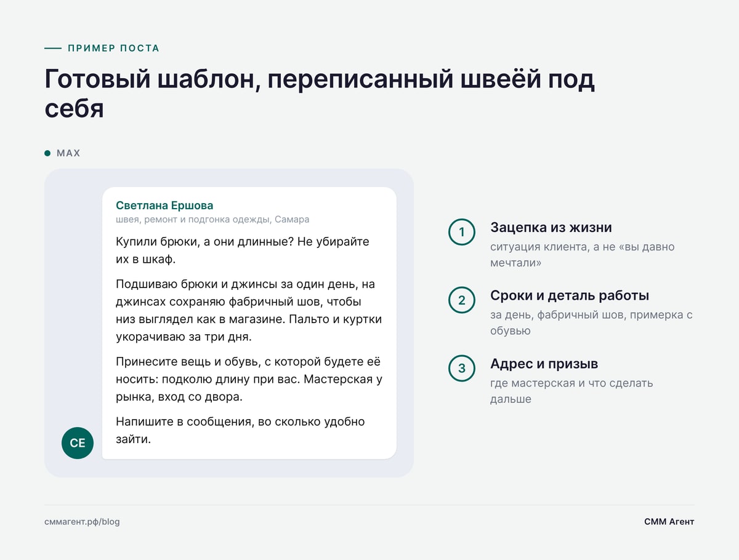The height and width of the screenshot is (560, 739).
Task: Click the main title 'Готовый шаблон, переписанный швеёй под себя'
Action: (320, 95)
